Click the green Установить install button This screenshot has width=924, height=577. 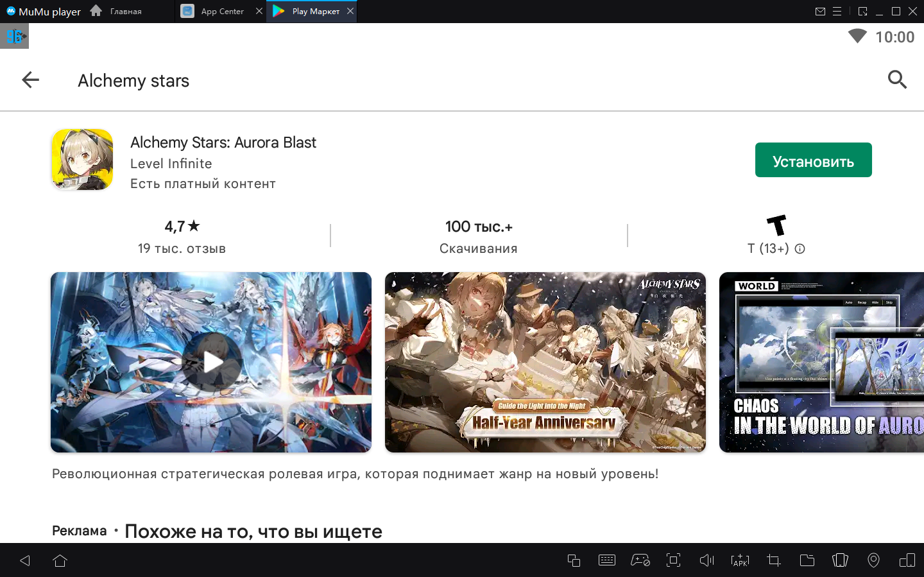(813, 160)
